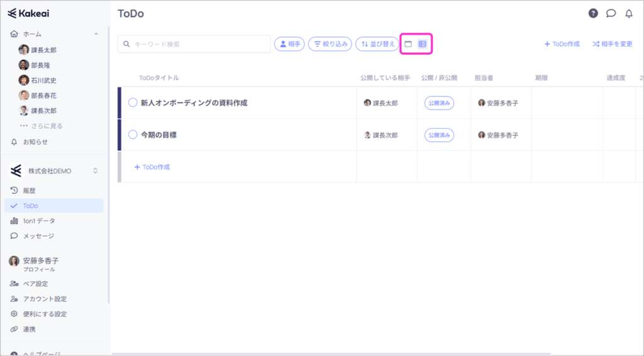This screenshot has height=356, width=644.
Task: Open メッセージ in the sidebar
Action: click(x=38, y=236)
